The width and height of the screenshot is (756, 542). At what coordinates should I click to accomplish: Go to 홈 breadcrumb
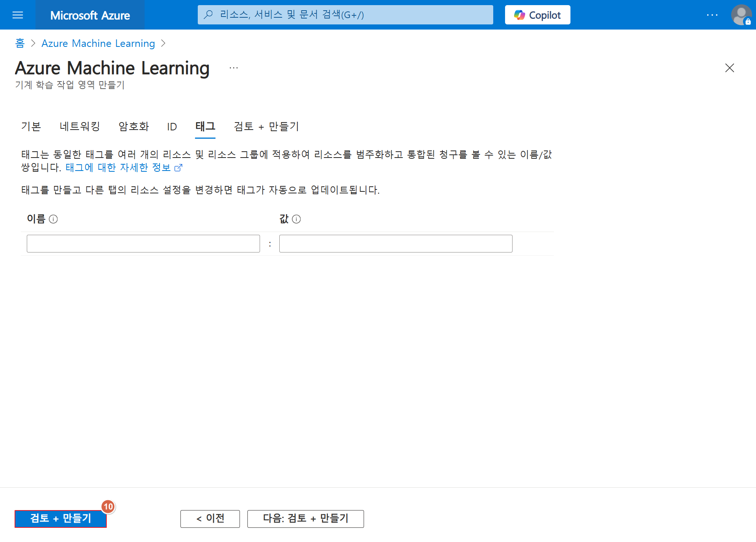pos(20,43)
